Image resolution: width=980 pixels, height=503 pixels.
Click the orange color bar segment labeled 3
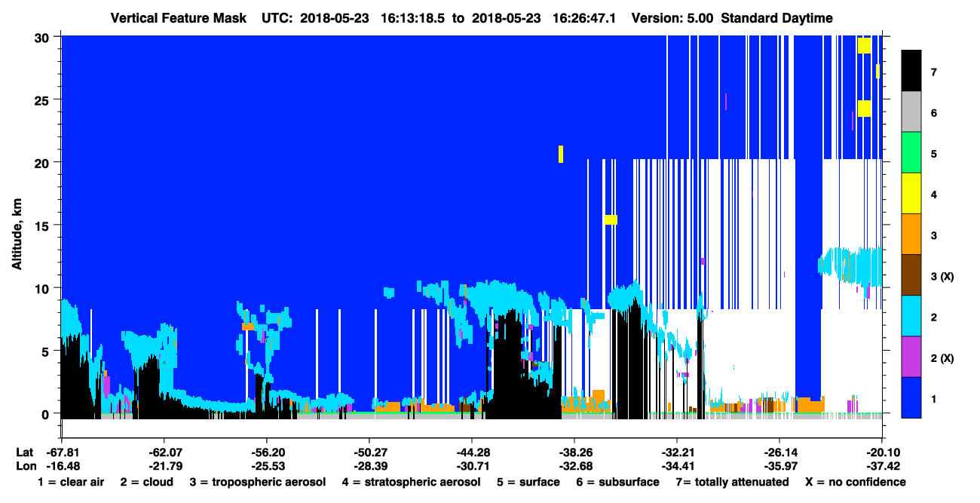coord(911,235)
